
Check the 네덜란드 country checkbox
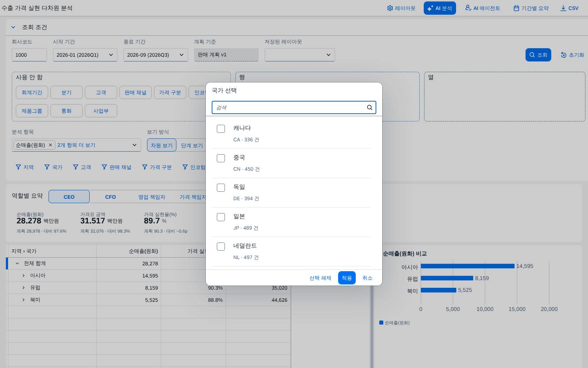[221, 247]
